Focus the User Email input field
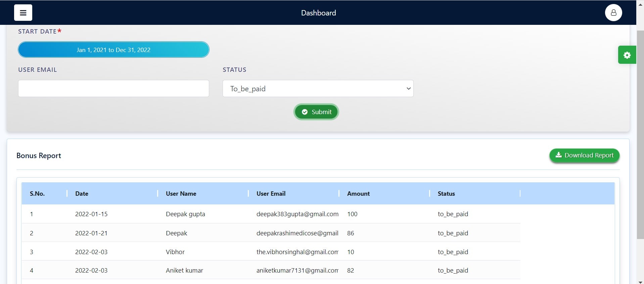This screenshot has height=284, width=644. click(x=113, y=89)
